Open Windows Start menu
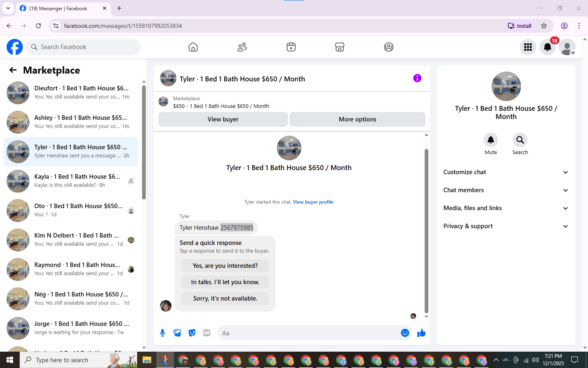The image size is (588, 368). click(x=10, y=360)
